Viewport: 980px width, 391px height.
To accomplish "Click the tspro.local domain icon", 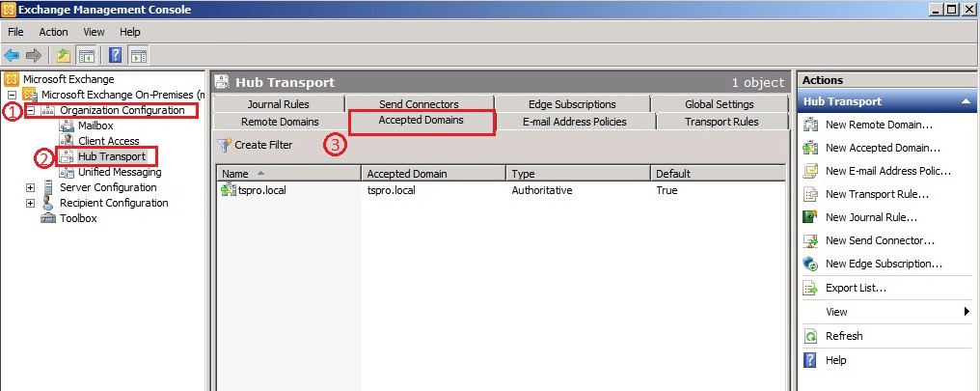I will (229, 190).
